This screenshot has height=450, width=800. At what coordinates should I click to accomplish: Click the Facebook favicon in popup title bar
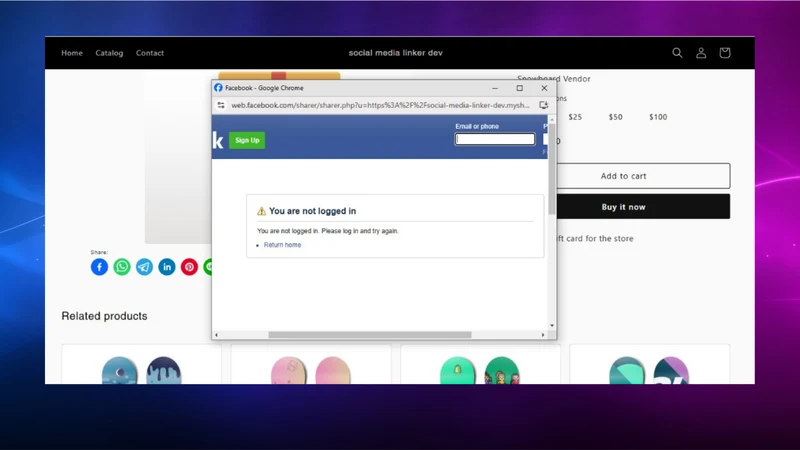pyautogui.click(x=218, y=88)
